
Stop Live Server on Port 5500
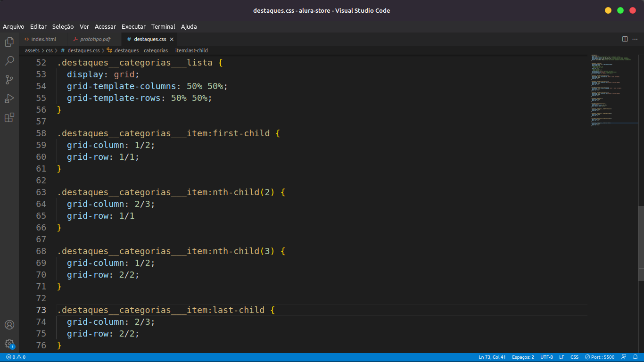tap(600, 357)
